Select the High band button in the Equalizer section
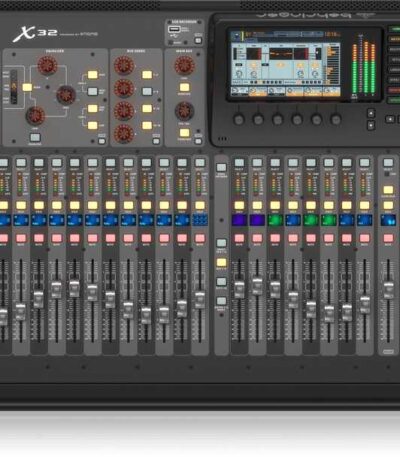Image resolution: width=400 pixels, height=457 pixels. (92, 74)
